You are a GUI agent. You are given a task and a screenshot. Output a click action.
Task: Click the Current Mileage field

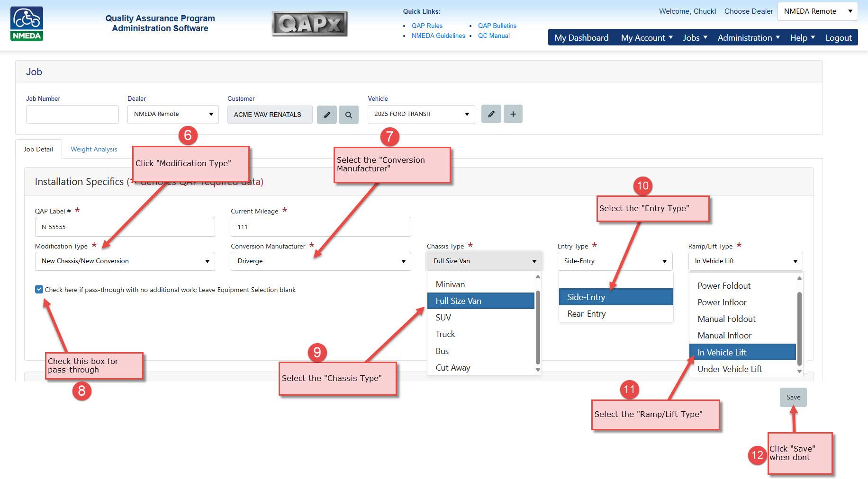coord(321,227)
